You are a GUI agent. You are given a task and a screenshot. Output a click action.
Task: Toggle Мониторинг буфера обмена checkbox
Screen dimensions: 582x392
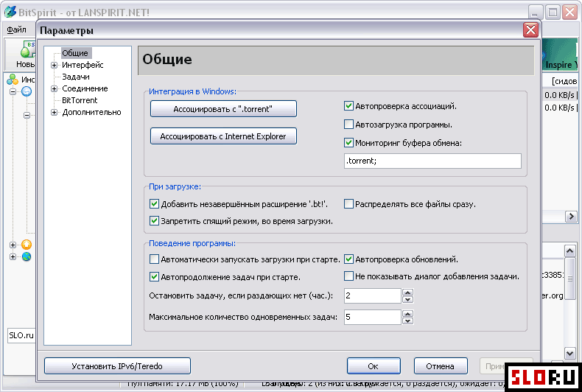348,142
